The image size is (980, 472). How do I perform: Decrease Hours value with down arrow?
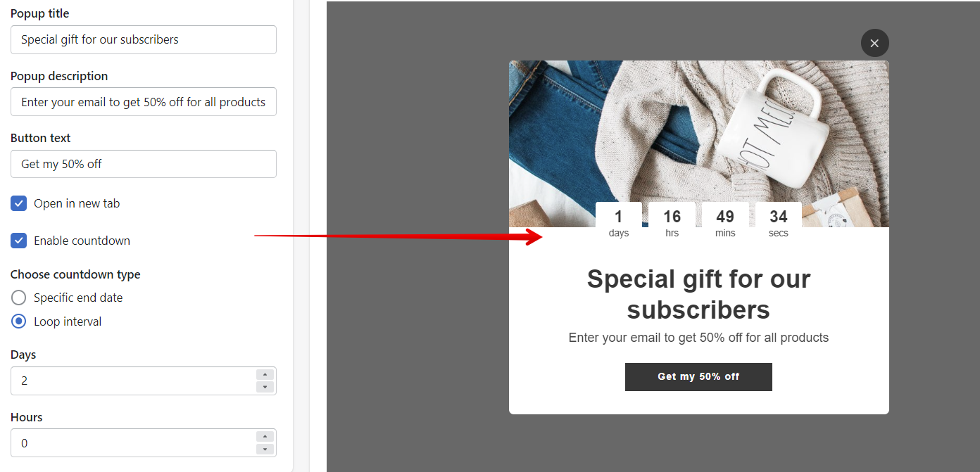coord(265,449)
